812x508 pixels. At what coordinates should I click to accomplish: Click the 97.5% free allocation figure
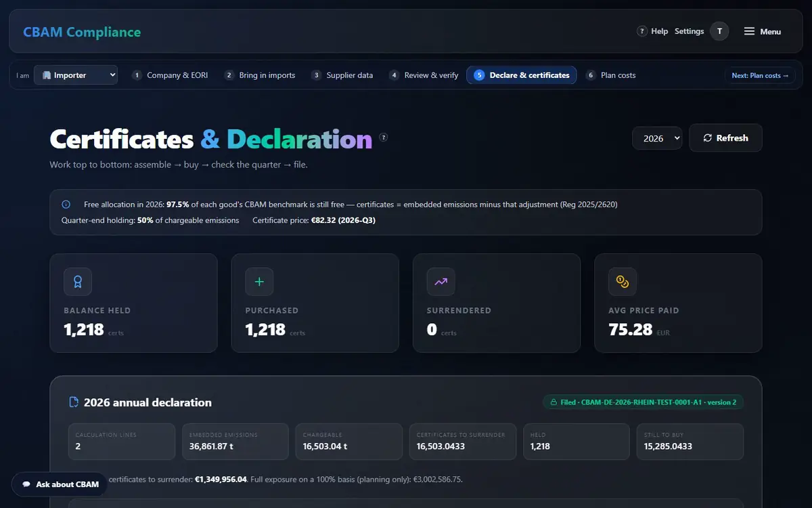click(x=179, y=204)
